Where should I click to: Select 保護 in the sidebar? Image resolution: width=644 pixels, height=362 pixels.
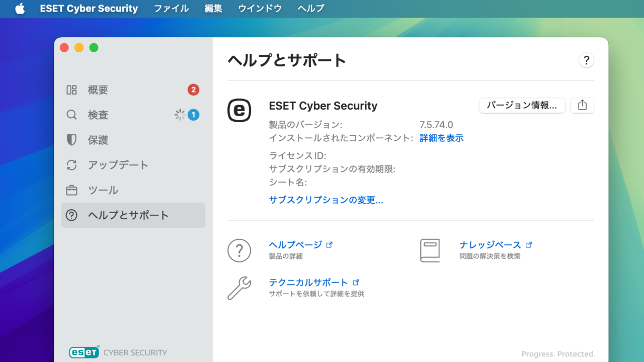(x=133, y=140)
